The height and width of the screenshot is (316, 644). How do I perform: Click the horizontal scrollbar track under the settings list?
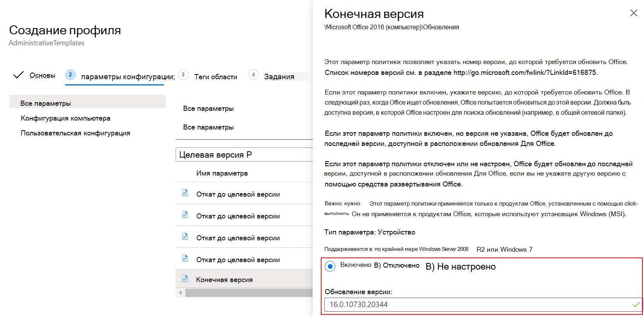point(249,293)
